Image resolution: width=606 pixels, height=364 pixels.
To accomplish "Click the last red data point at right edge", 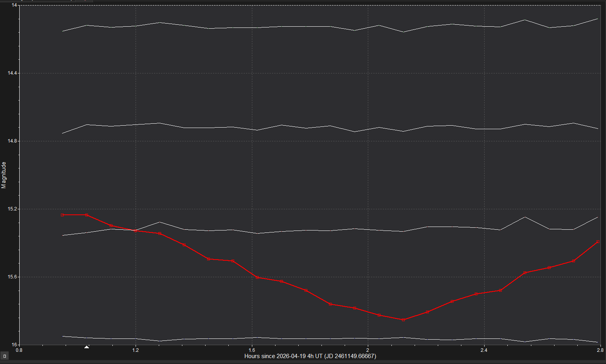I will (x=598, y=241).
